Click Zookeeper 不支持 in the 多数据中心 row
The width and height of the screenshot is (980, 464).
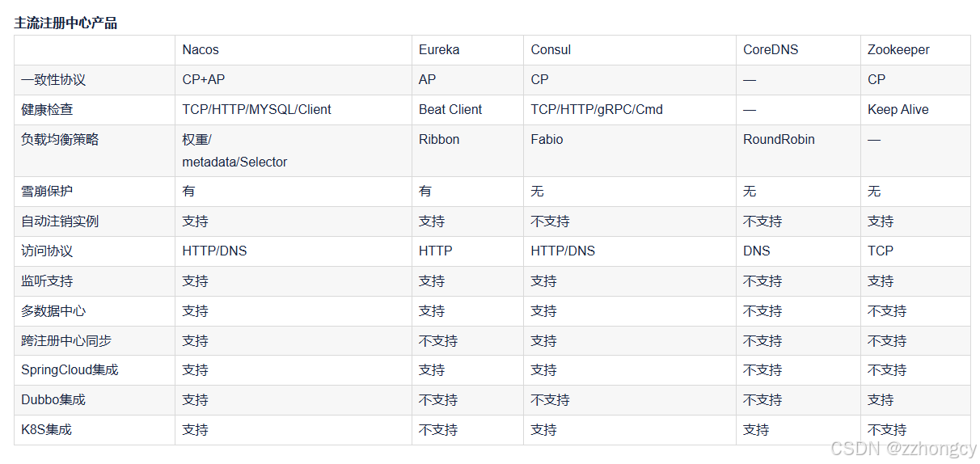[x=887, y=311]
